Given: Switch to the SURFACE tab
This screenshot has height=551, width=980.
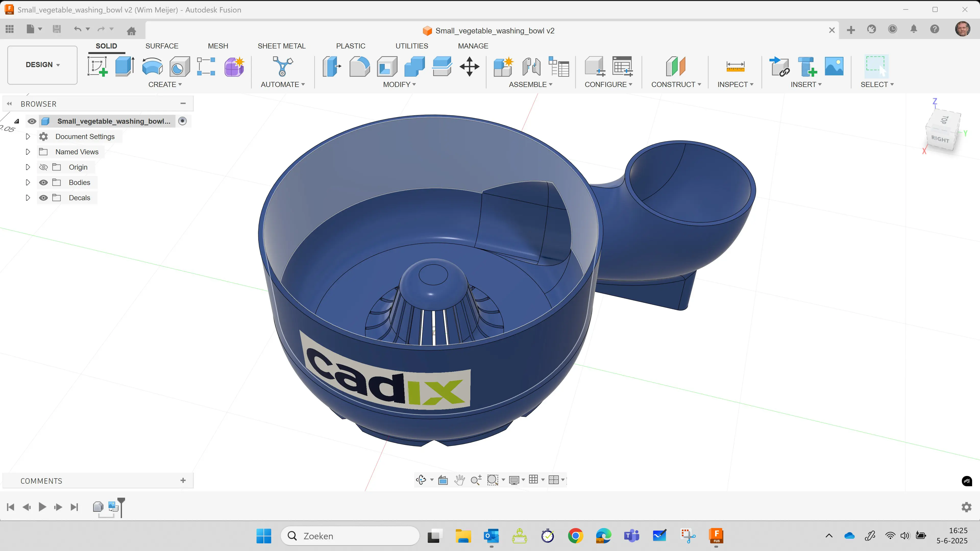Looking at the screenshot, I should (x=162, y=46).
